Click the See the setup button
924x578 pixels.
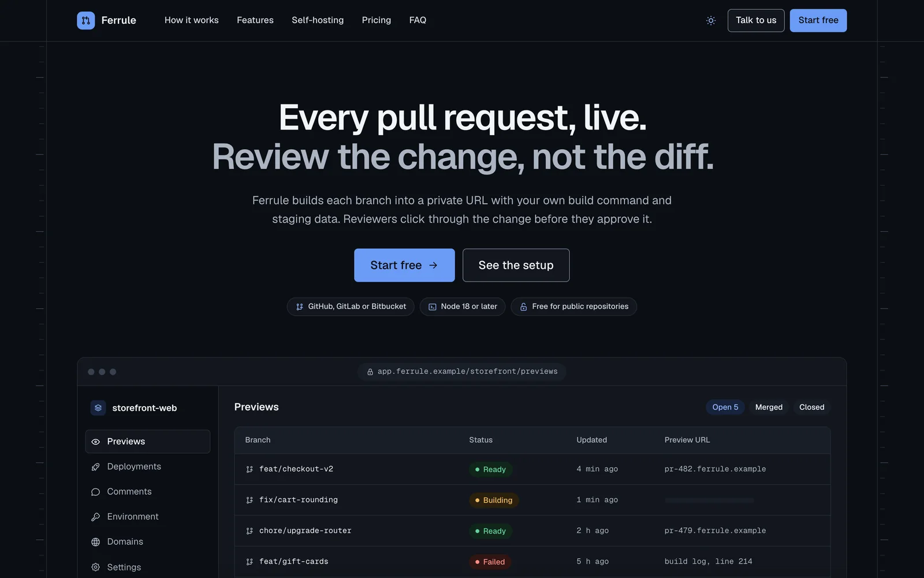point(516,265)
